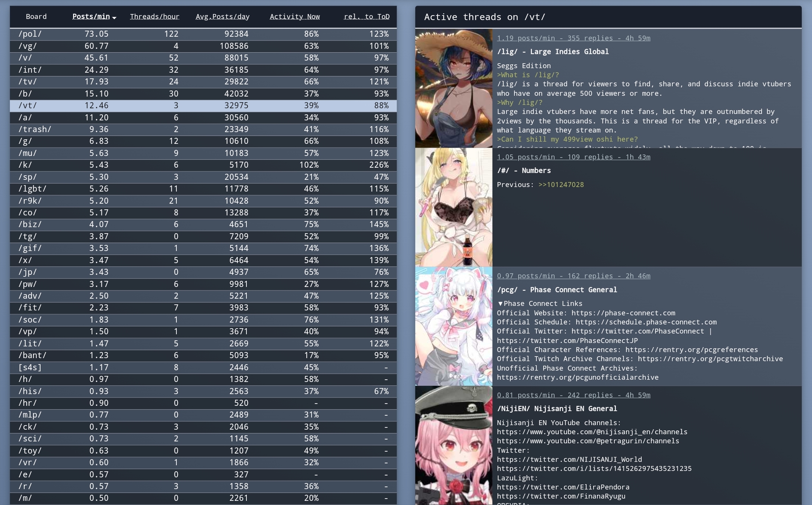
Task: Select the /r/ board row
Action: 203,486
